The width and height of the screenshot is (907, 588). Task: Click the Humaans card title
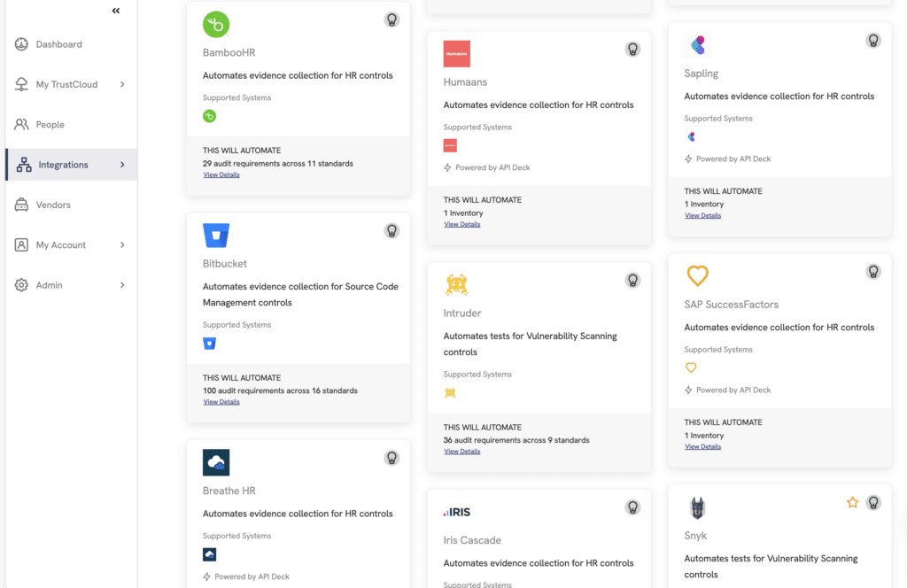coord(465,82)
